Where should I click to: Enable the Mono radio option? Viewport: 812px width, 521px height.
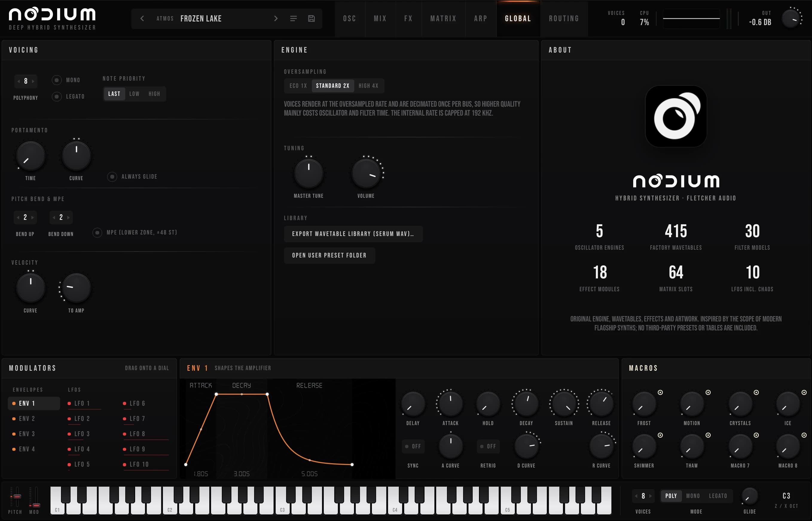(57, 80)
